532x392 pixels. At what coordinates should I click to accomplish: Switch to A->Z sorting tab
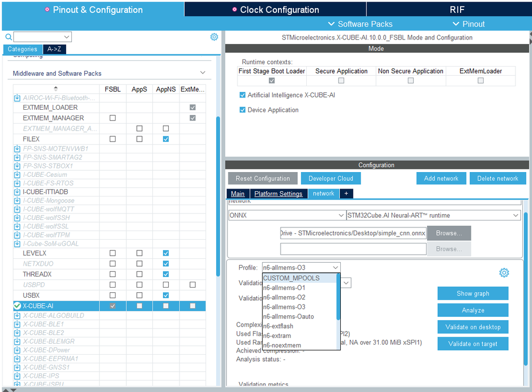[x=54, y=49]
